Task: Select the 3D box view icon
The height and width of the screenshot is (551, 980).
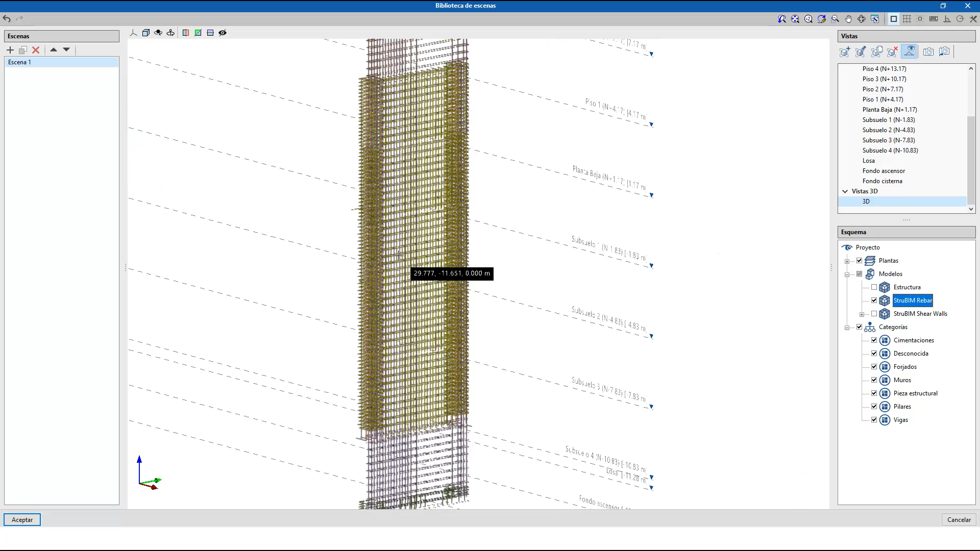Action: [146, 33]
